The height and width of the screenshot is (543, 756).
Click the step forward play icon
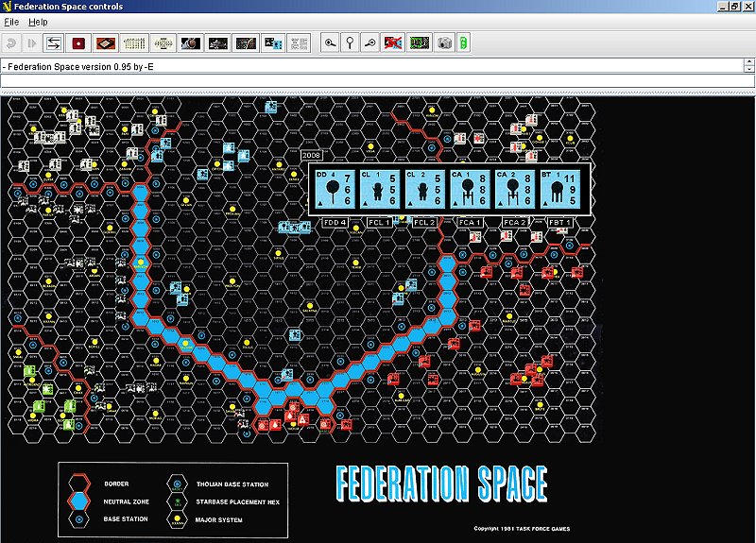click(x=32, y=43)
